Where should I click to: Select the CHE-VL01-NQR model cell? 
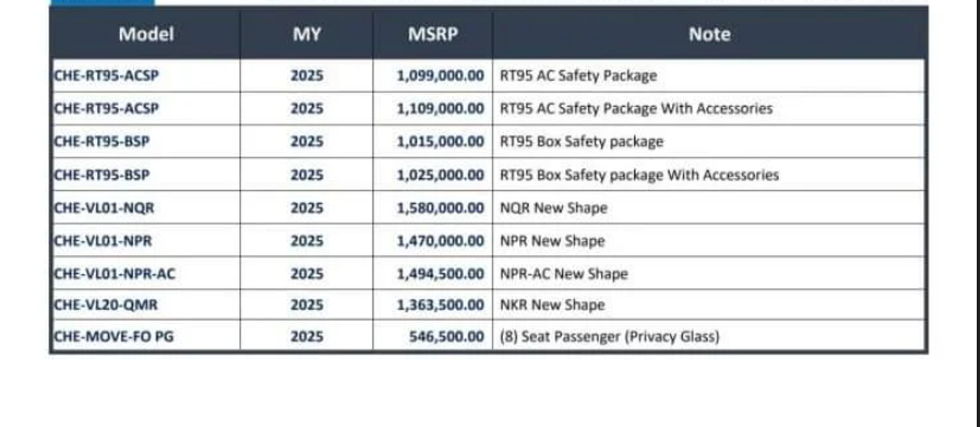[x=104, y=207]
